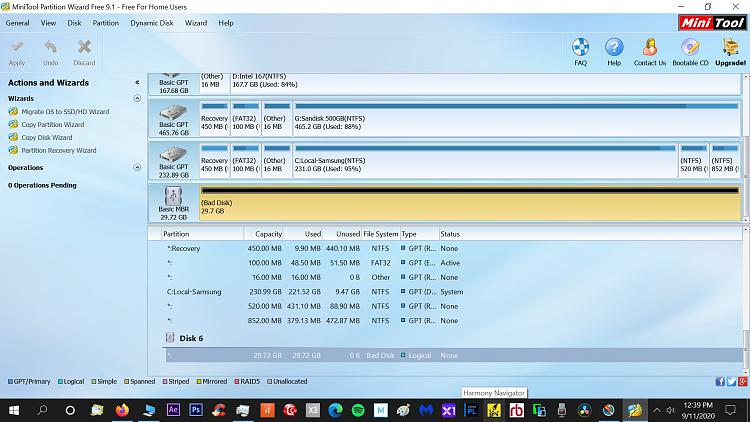Sort by the Used column header

pyautogui.click(x=303, y=234)
